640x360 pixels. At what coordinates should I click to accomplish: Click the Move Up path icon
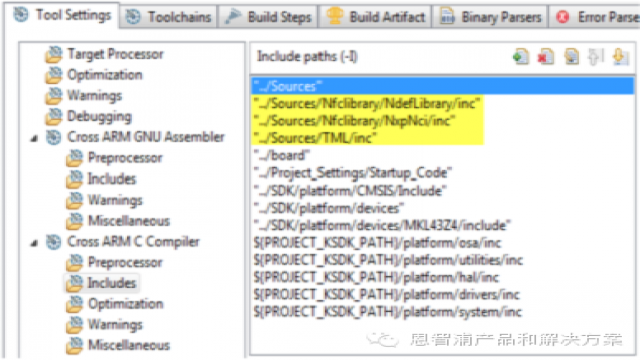click(595, 56)
